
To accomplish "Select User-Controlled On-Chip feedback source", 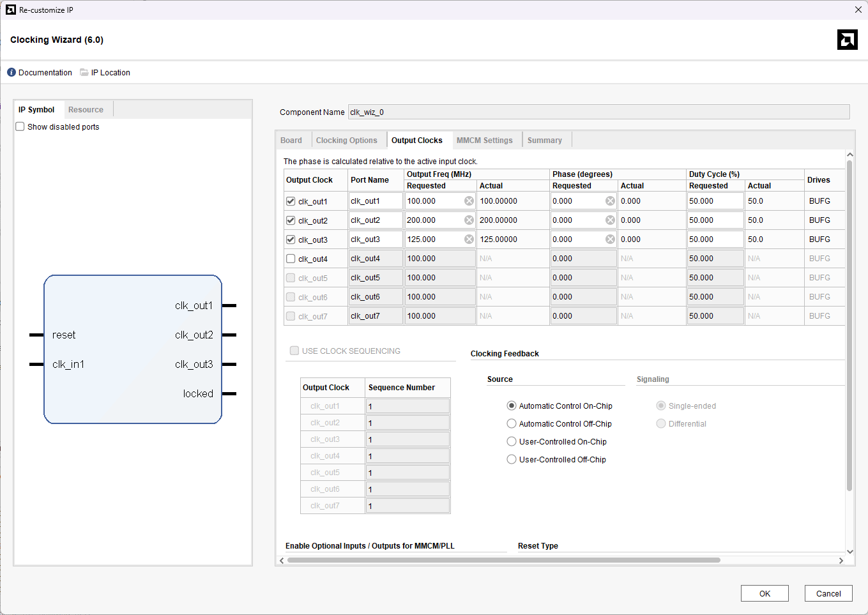I will (x=512, y=442).
